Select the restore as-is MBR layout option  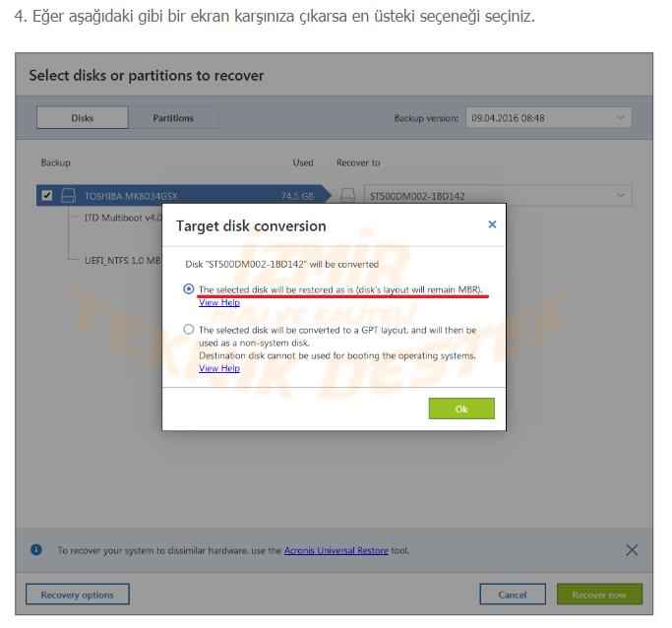point(189,289)
